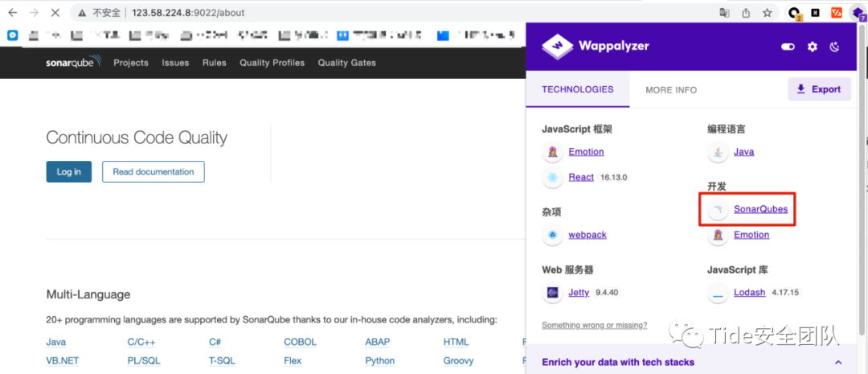Open the Emotion link under JavaScript 框架

click(586, 152)
